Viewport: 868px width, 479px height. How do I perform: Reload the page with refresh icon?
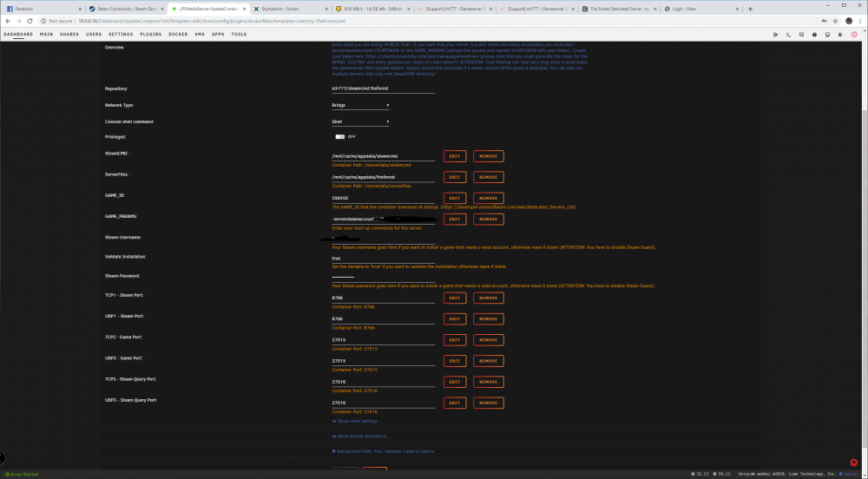[x=30, y=21]
